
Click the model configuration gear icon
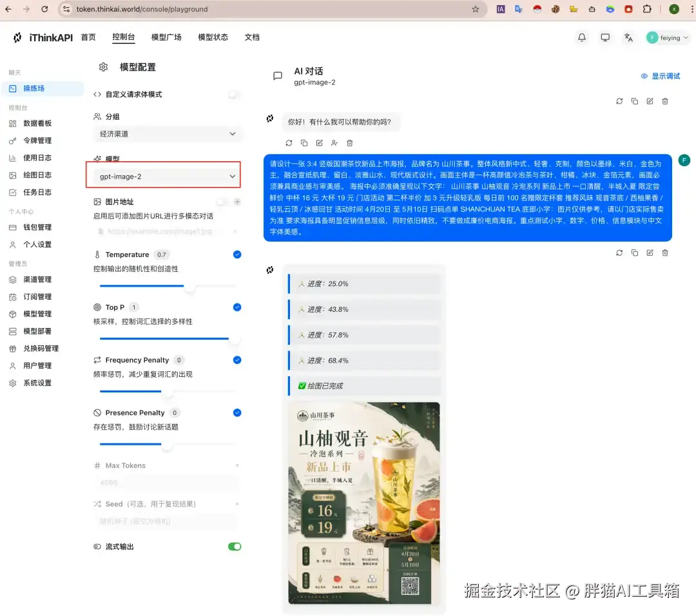point(103,67)
